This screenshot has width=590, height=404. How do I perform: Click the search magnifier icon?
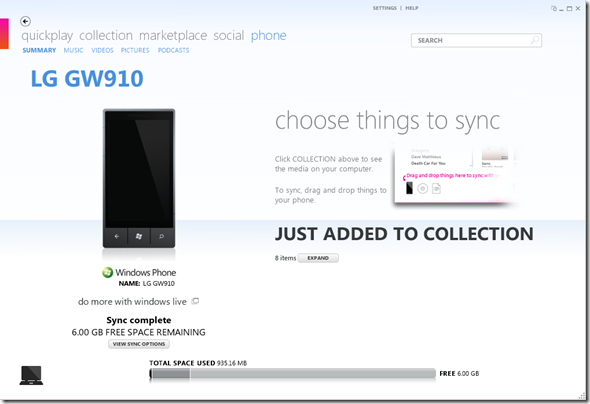click(535, 40)
